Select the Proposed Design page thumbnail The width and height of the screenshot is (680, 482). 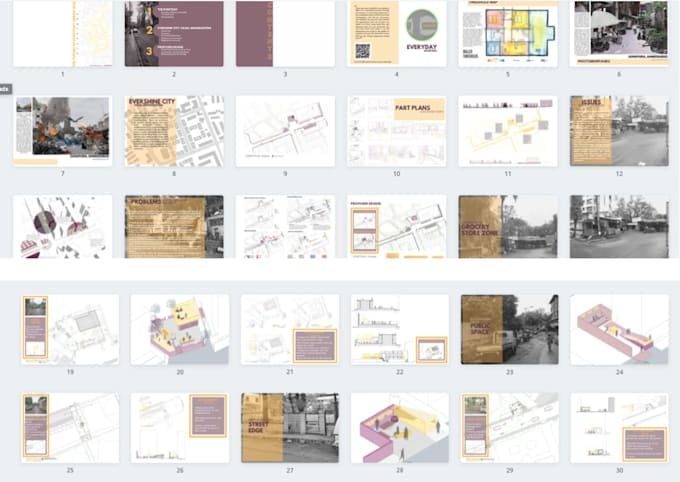[396, 226]
